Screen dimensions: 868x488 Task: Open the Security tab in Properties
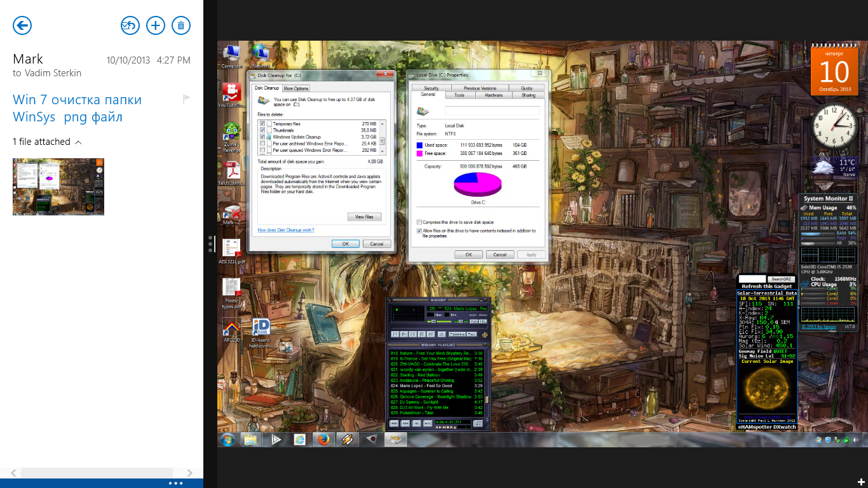click(x=431, y=88)
